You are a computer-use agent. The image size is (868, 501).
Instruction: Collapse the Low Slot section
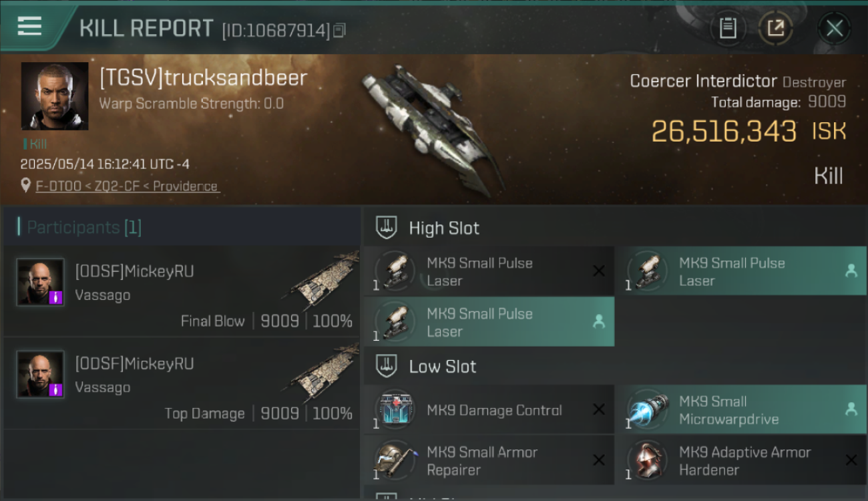click(387, 366)
